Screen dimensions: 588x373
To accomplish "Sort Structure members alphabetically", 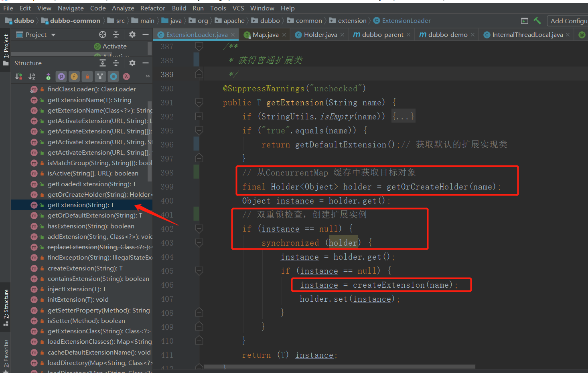I will pos(32,76).
